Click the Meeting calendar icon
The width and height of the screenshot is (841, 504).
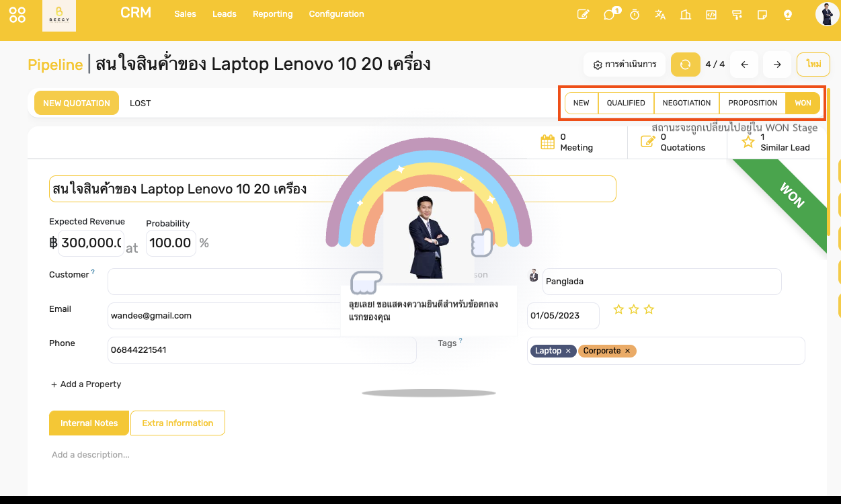[x=548, y=142]
